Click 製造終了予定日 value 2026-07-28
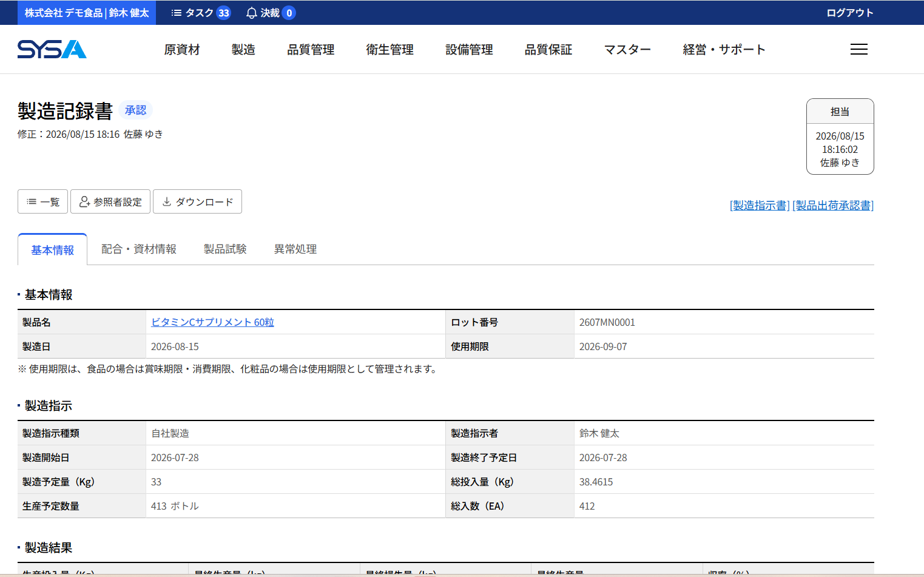 tap(603, 457)
